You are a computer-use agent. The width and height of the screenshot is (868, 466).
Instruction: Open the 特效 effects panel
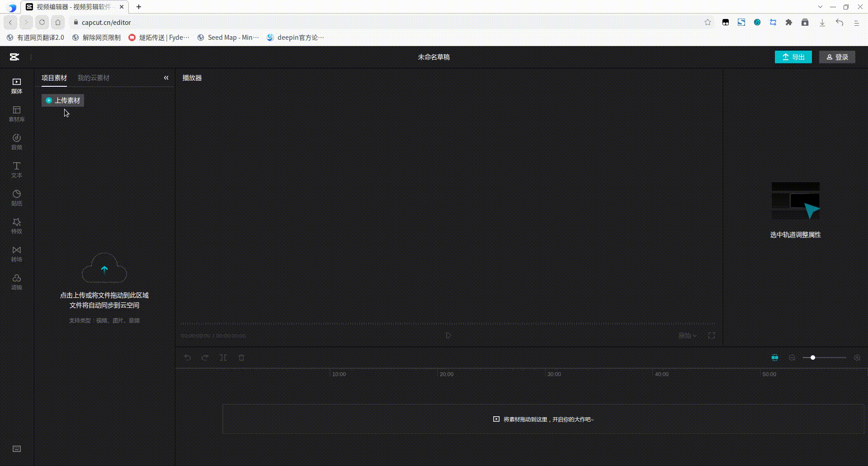tap(16, 226)
